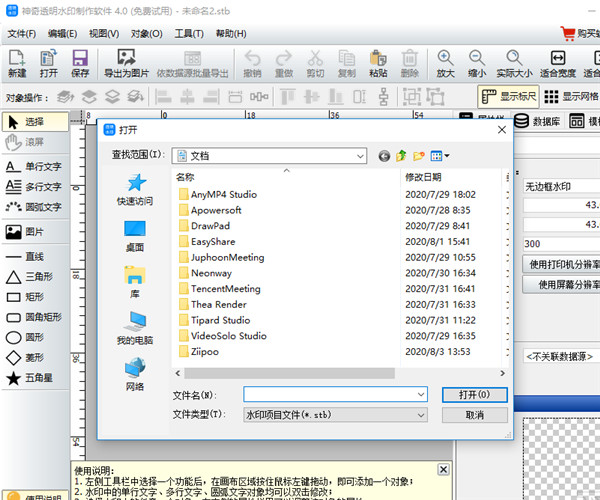
Task: Open the 视图(V) menu
Action: tap(104, 34)
